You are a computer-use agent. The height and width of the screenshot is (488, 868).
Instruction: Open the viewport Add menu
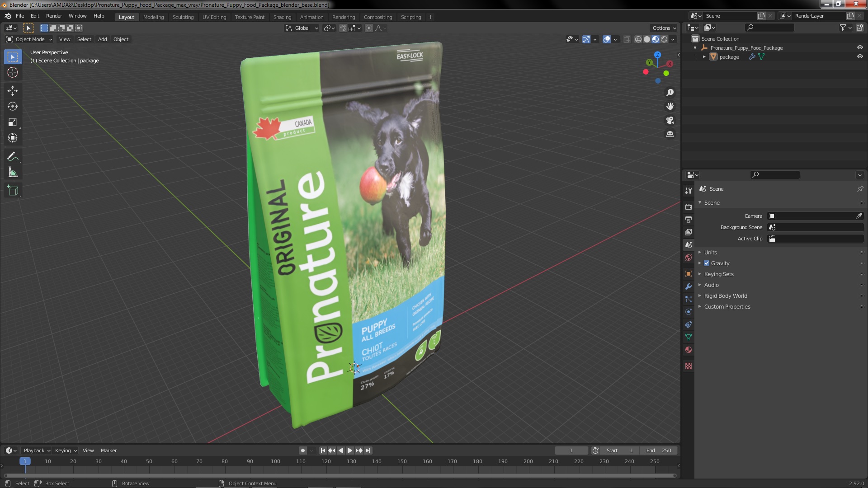pyautogui.click(x=103, y=39)
